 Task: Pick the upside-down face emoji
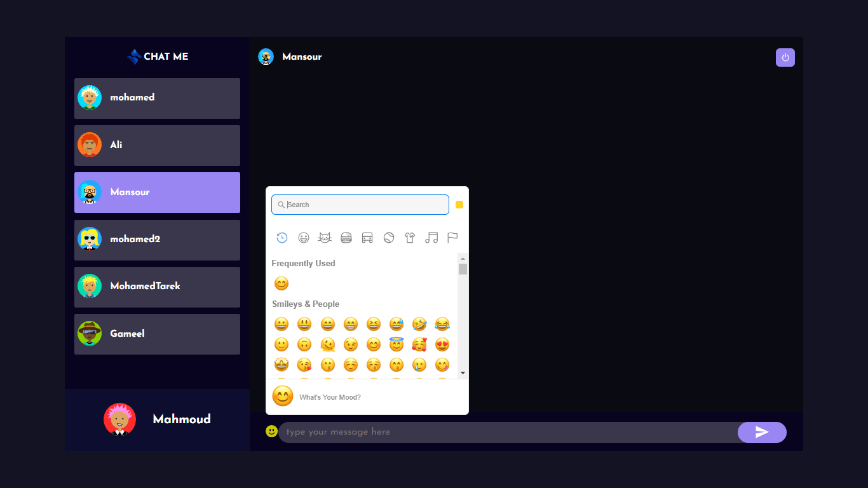[304, 344]
